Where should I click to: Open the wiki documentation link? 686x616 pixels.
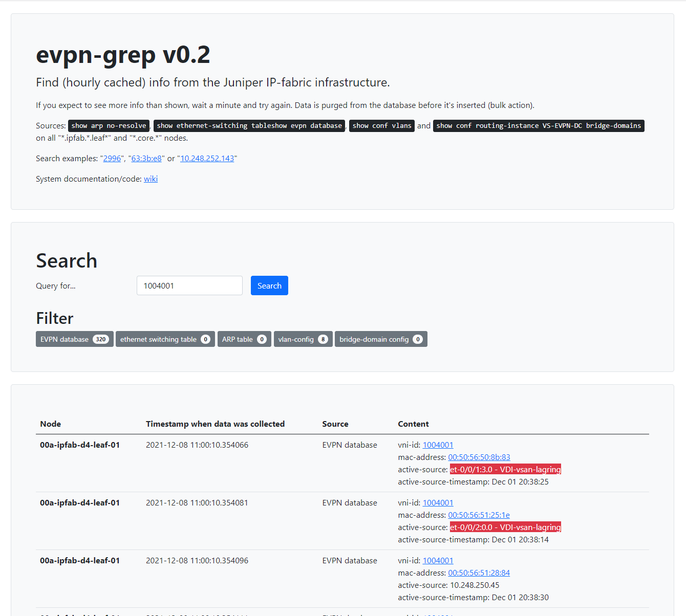point(151,179)
